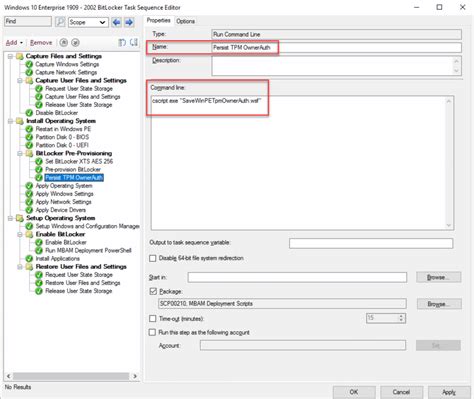Select the Apply Network Settings step
Viewport: 474px width, 399px height.
pos(63,202)
